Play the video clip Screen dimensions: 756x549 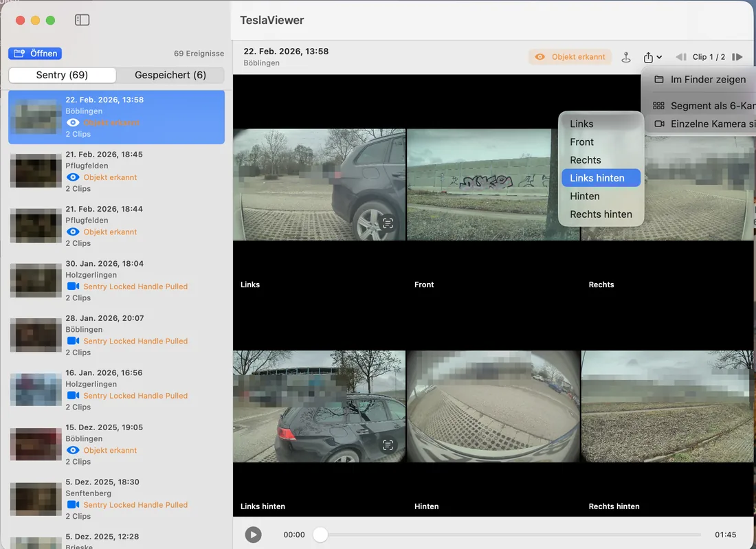point(253,534)
